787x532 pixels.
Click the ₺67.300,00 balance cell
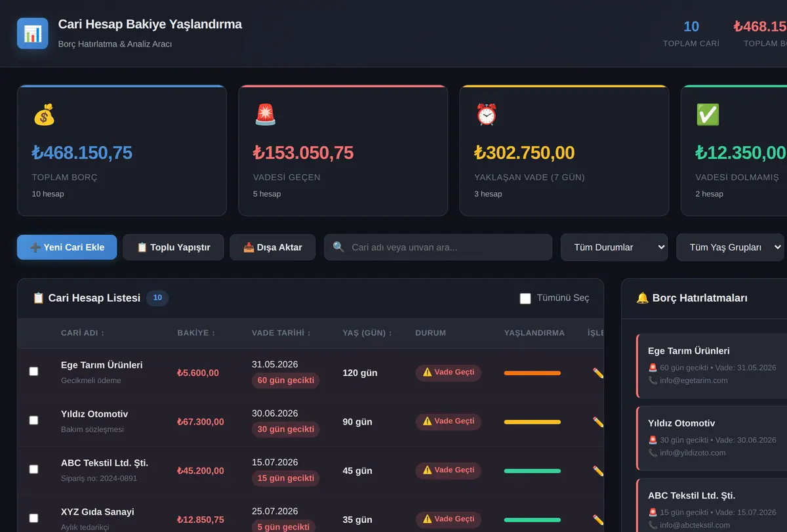(x=201, y=422)
